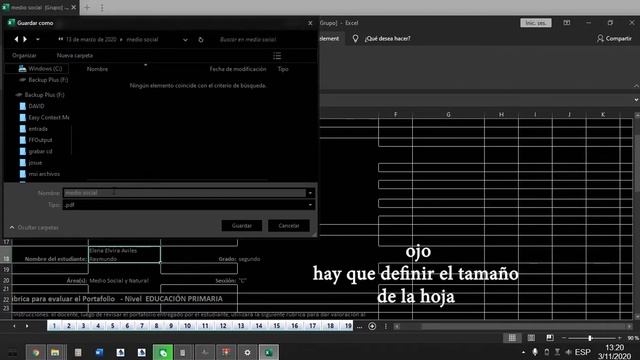Screen dimensions: 640x360
Task: Switch to sheet tab 14
Action: [x=259, y=326]
